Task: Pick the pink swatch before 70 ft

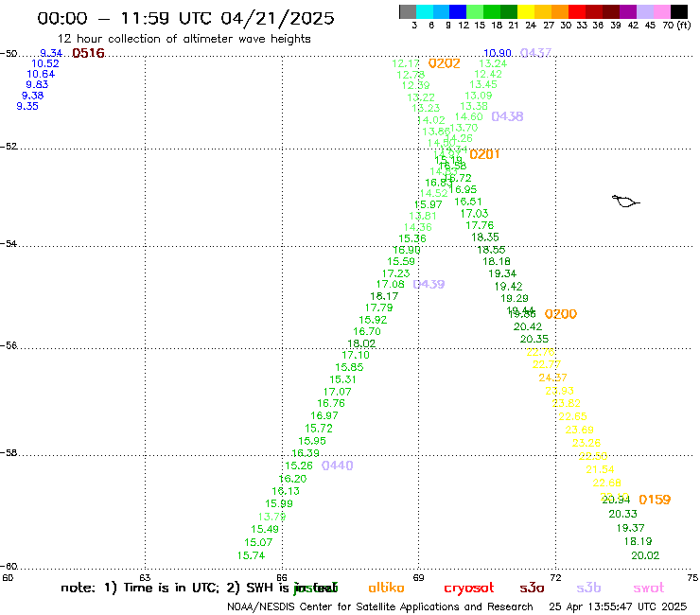Action: (662, 11)
